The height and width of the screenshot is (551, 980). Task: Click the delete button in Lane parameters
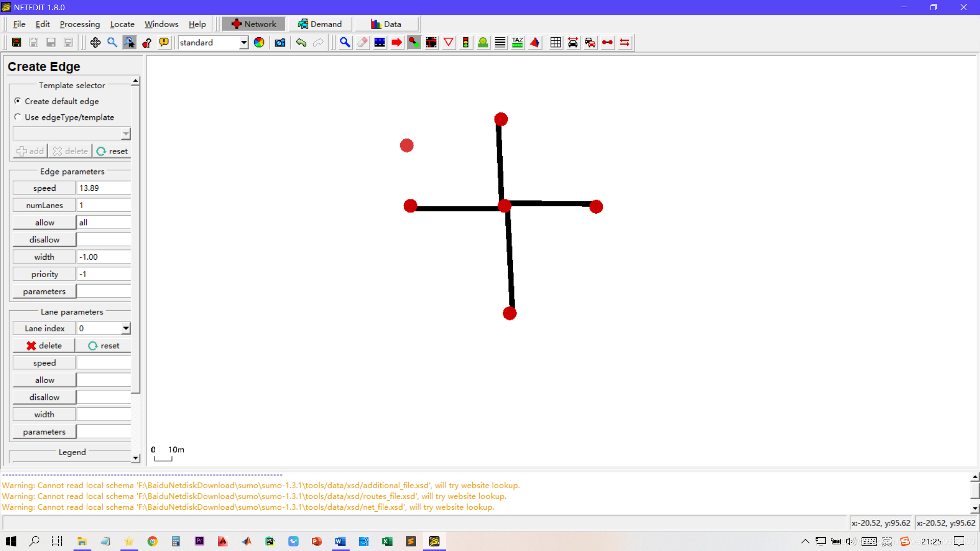(43, 345)
